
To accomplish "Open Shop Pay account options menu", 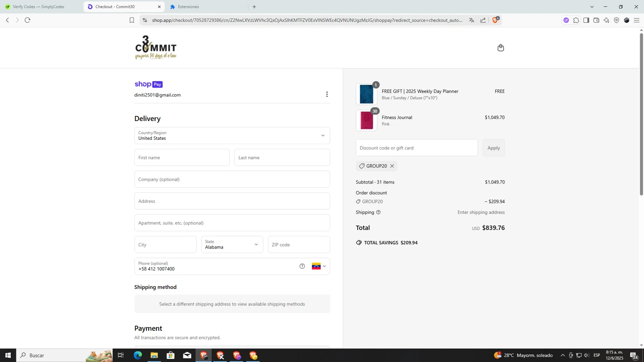I will click(x=327, y=94).
